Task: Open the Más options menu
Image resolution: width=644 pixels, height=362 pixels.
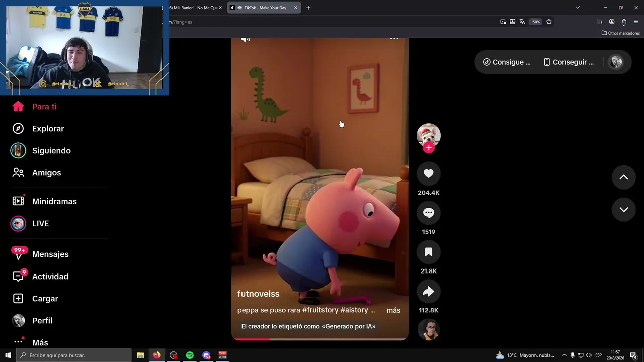Action: coord(30,343)
